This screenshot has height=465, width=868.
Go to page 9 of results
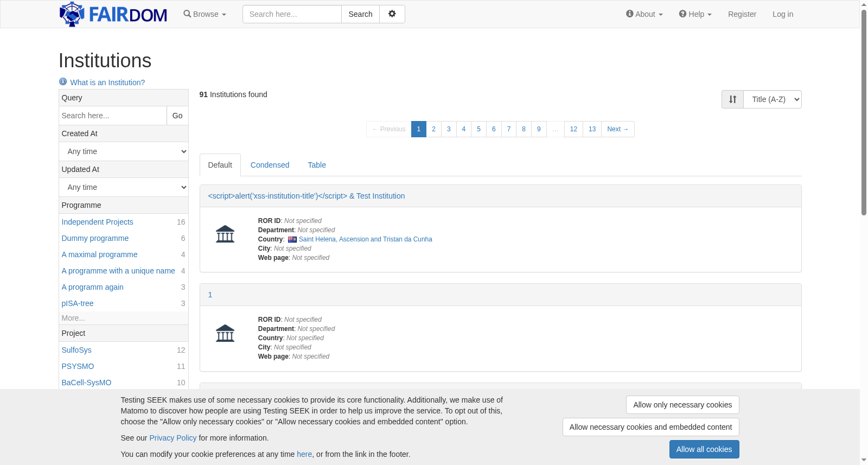point(539,129)
